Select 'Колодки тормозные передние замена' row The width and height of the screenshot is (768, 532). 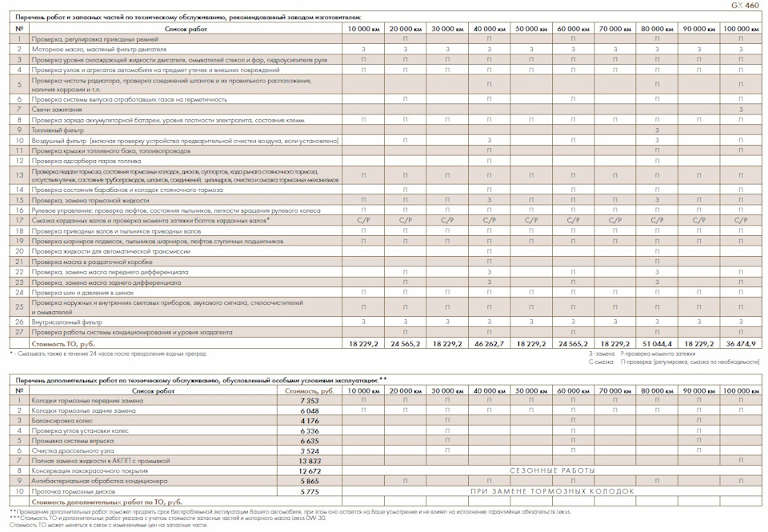386,400
